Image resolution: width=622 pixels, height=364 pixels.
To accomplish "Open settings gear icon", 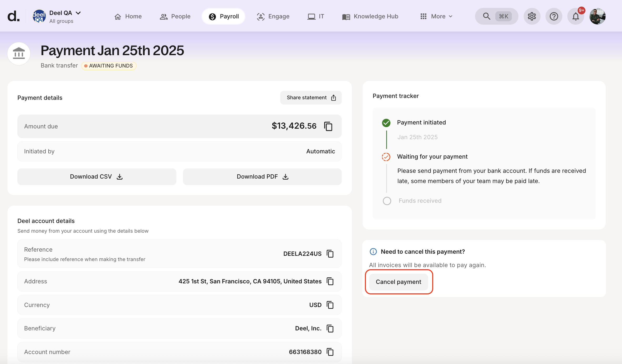I will [x=532, y=16].
